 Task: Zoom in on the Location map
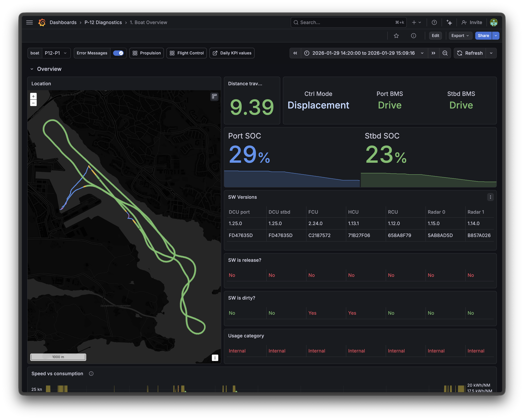[33, 96]
